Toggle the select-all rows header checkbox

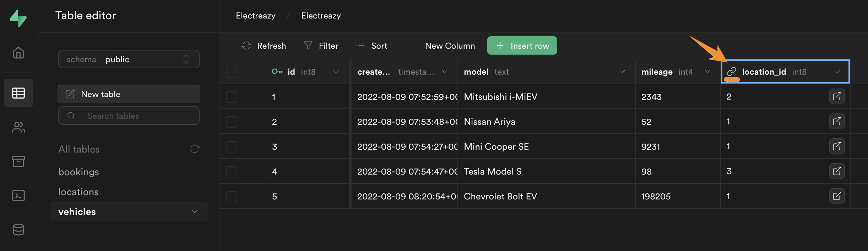coord(232,72)
